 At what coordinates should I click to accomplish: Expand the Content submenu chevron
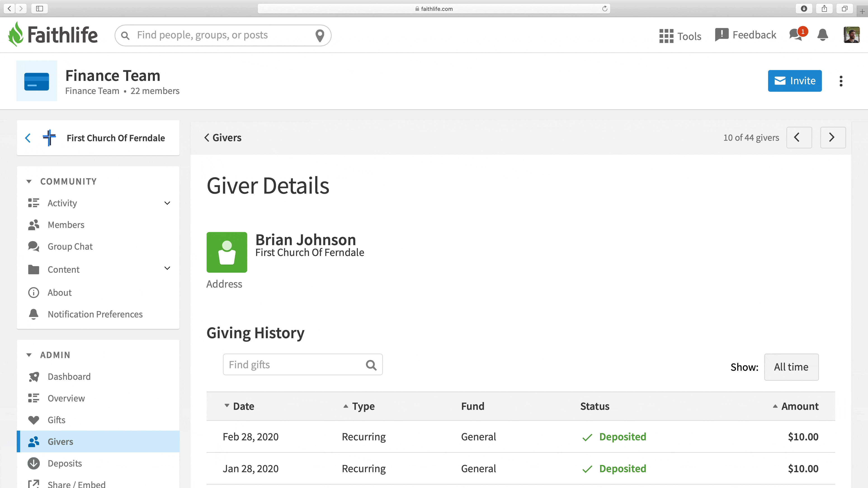point(167,268)
